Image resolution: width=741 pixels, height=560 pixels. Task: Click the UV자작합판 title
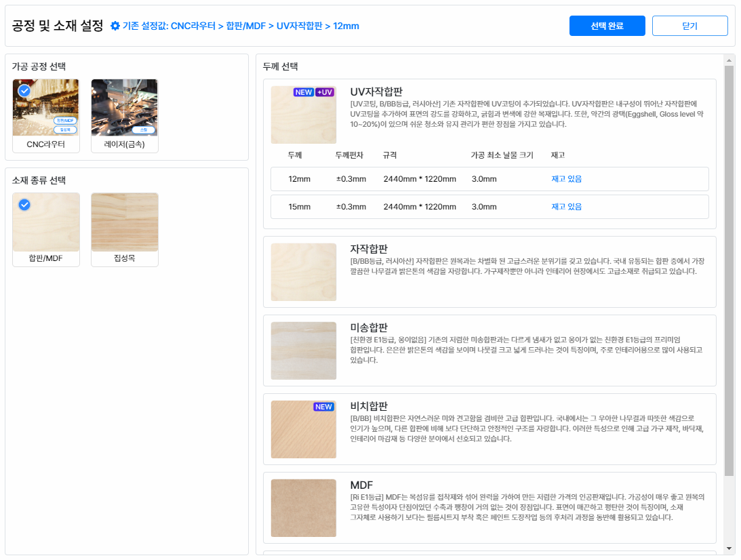[376, 92]
